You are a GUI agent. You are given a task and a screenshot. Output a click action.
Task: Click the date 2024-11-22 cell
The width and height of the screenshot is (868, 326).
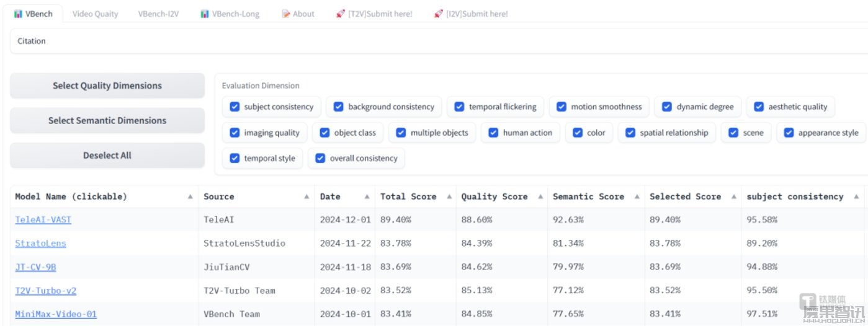coord(344,243)
